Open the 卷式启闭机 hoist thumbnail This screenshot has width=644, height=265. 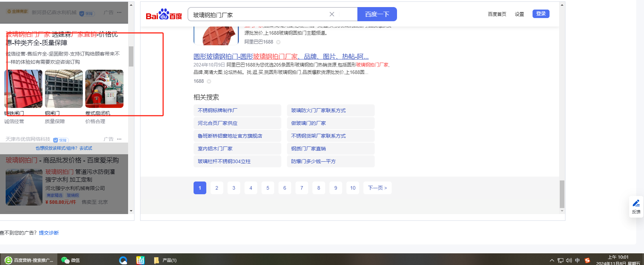click(104, 89)
